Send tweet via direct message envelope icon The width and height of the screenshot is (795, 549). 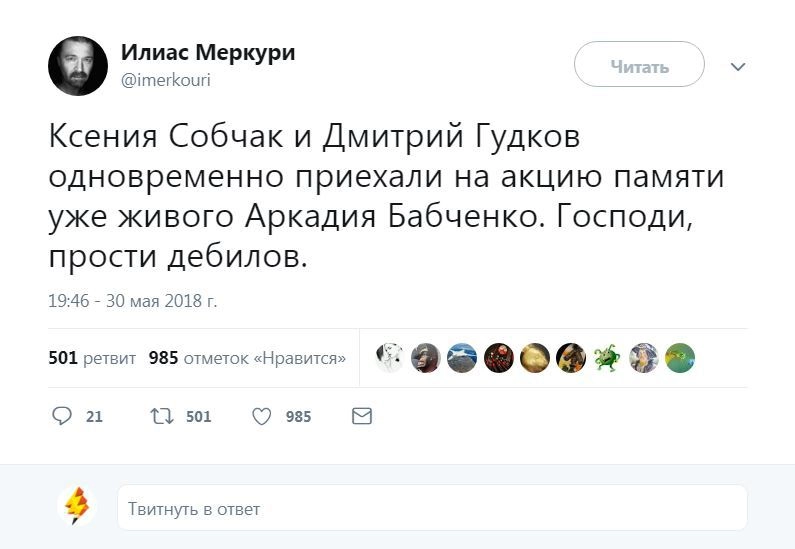(362, 416)
